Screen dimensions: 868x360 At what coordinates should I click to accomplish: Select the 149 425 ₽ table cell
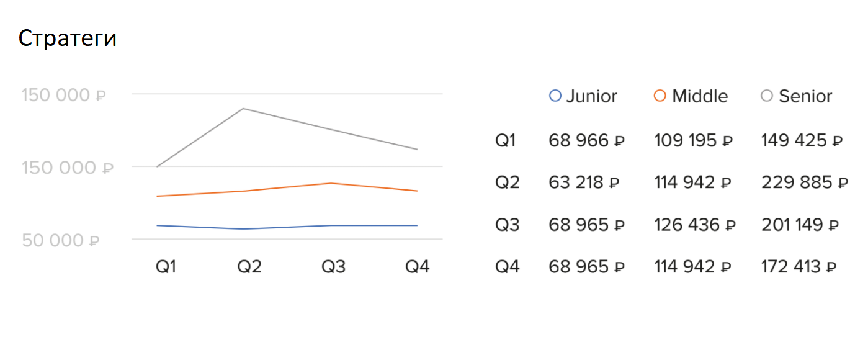coord(802,141)
